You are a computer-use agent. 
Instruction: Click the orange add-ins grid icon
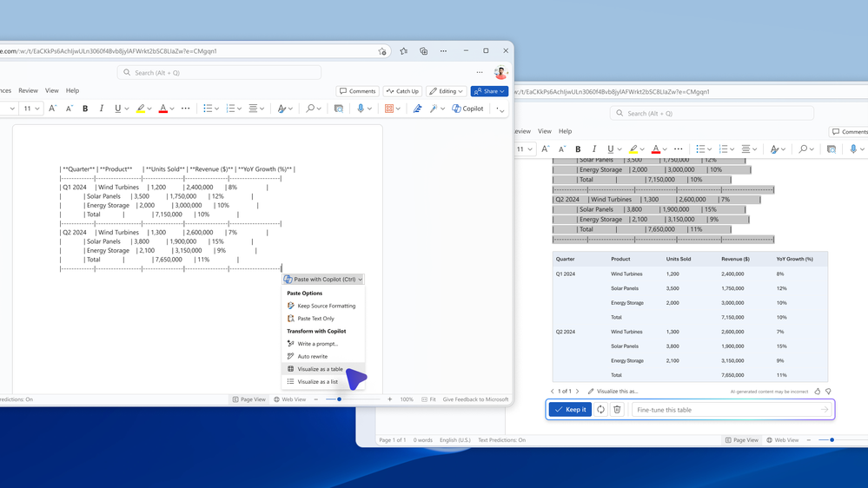tap(389, 109)
